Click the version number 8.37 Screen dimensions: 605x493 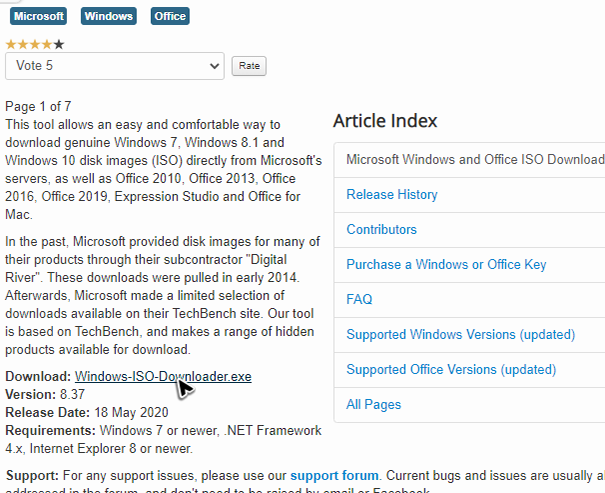tap(72, 395)
